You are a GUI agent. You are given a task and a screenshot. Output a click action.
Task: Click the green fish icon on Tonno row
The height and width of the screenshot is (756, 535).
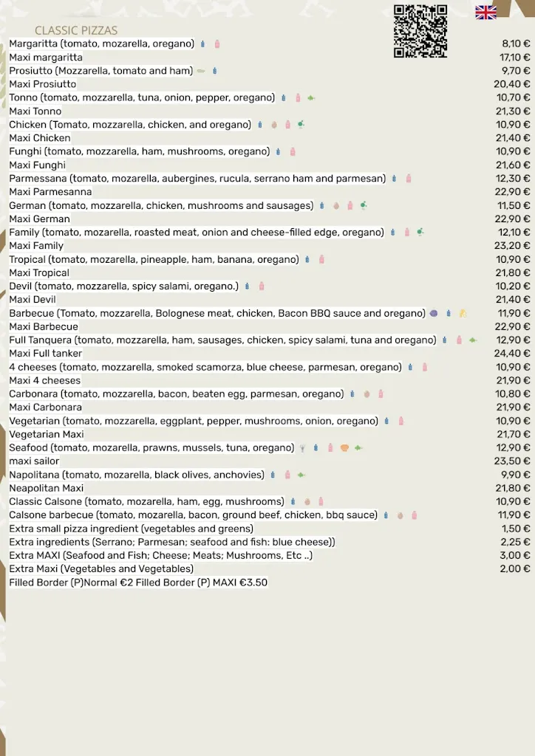[311, 98]
